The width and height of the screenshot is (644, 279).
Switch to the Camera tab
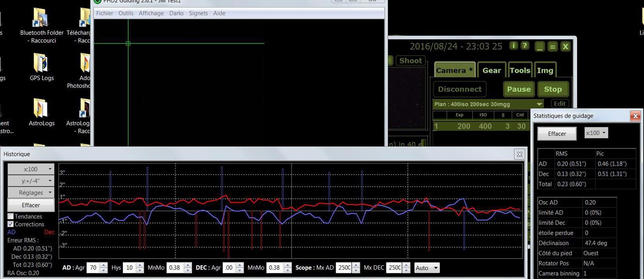454,70
